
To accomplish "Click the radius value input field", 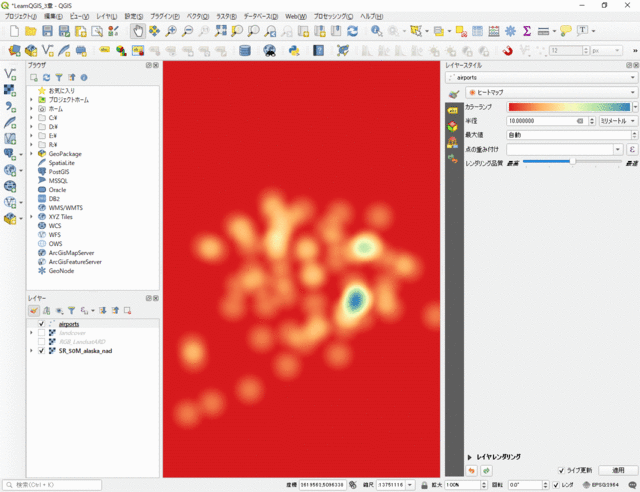I will click(x=540, y=121).
